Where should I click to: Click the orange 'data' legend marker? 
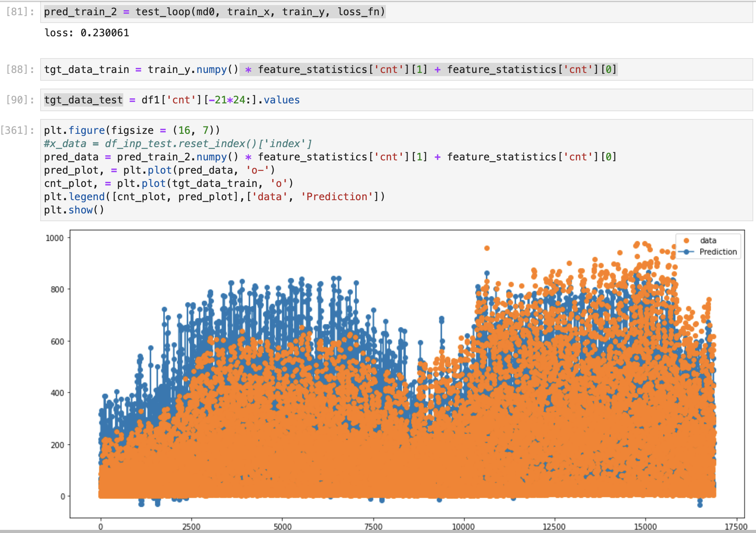687,241
